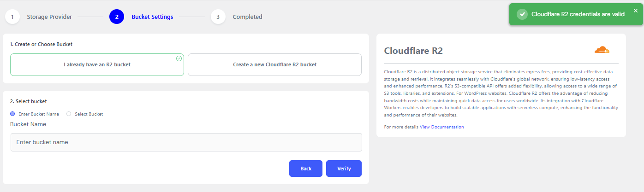The image size is (644, 192).
Task: Click the Cloudflare R2 panel heading
Action: point(413,51)
